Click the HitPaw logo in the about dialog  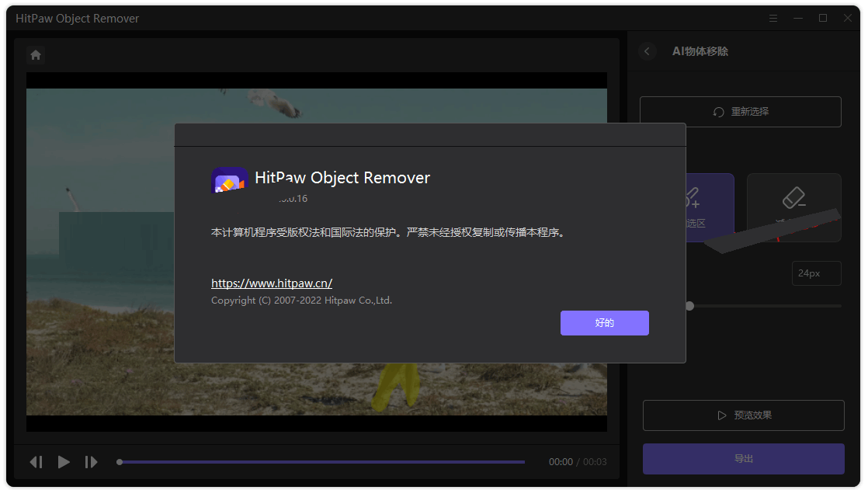(228, 179)
